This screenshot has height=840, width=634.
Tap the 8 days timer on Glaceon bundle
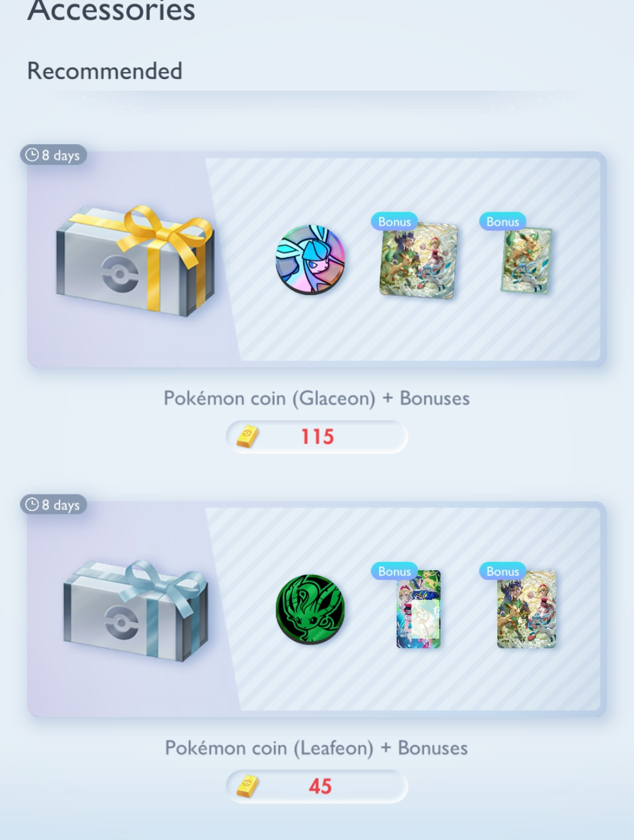(53, 155)
